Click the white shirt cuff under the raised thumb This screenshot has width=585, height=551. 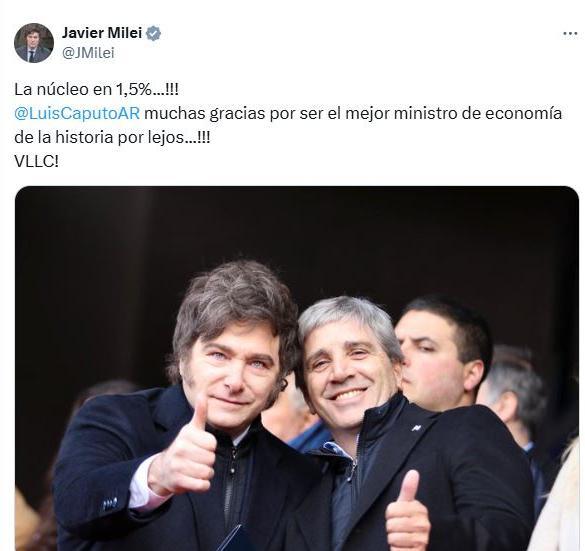[144, 487]
